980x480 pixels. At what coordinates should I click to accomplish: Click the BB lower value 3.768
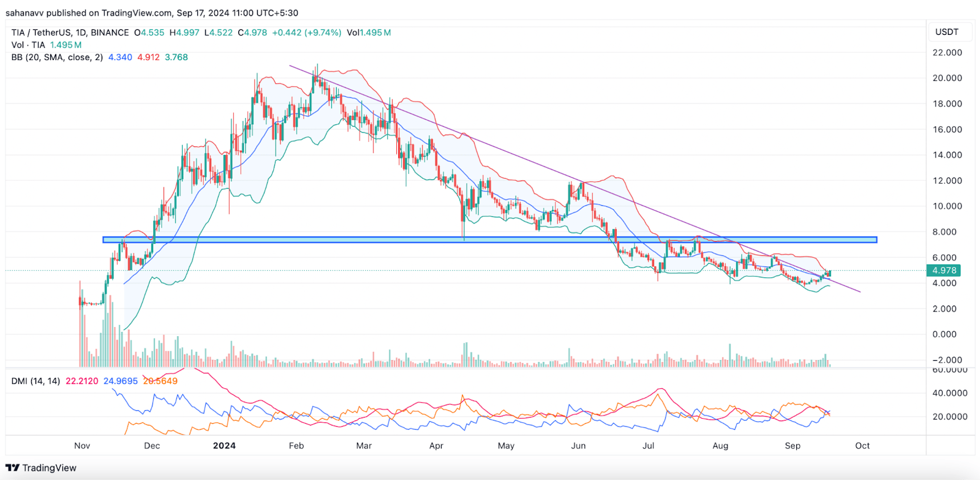coord(176,57)
